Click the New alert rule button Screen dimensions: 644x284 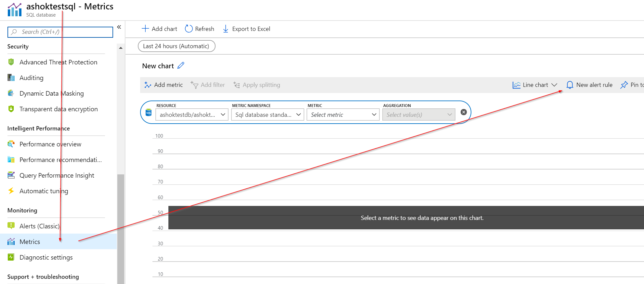pos(589,85)
